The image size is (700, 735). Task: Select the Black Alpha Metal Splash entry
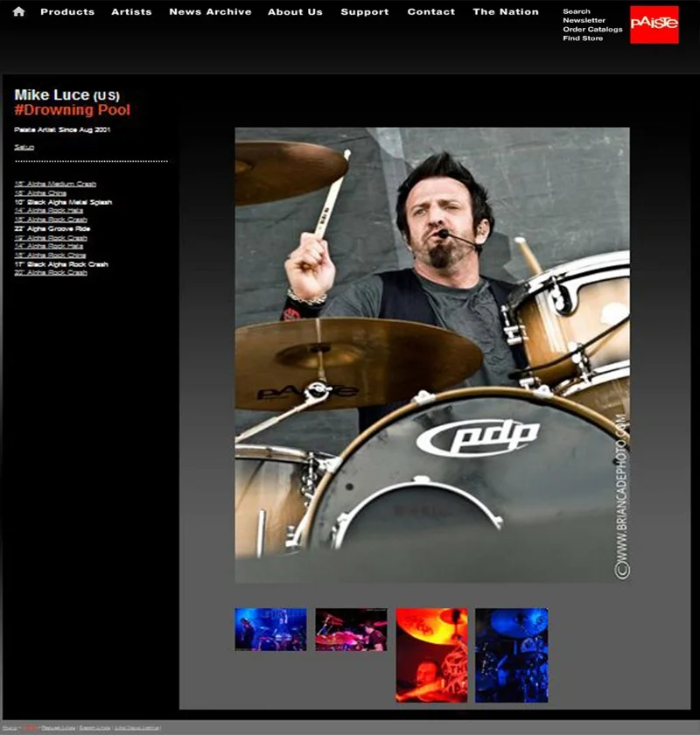[x=63, y=202]
